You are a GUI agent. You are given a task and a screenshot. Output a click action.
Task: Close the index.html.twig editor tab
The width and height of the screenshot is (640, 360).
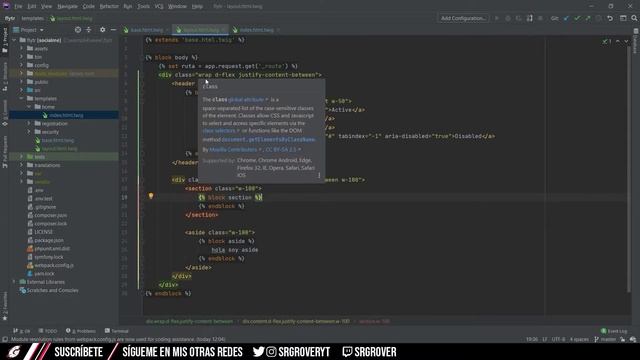click(x=278, y=30)
